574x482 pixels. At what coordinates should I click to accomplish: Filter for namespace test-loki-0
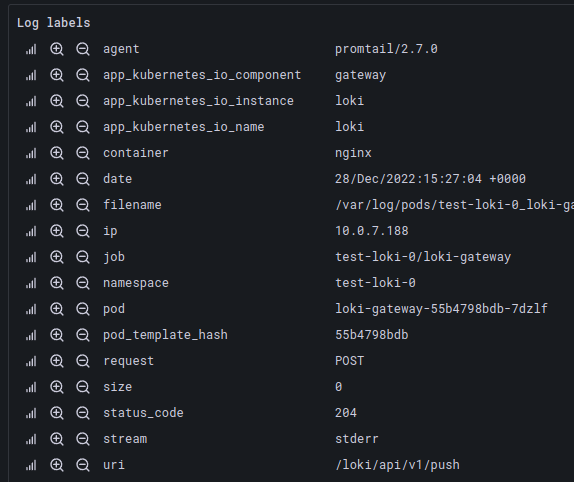click(x=57, y=283)
